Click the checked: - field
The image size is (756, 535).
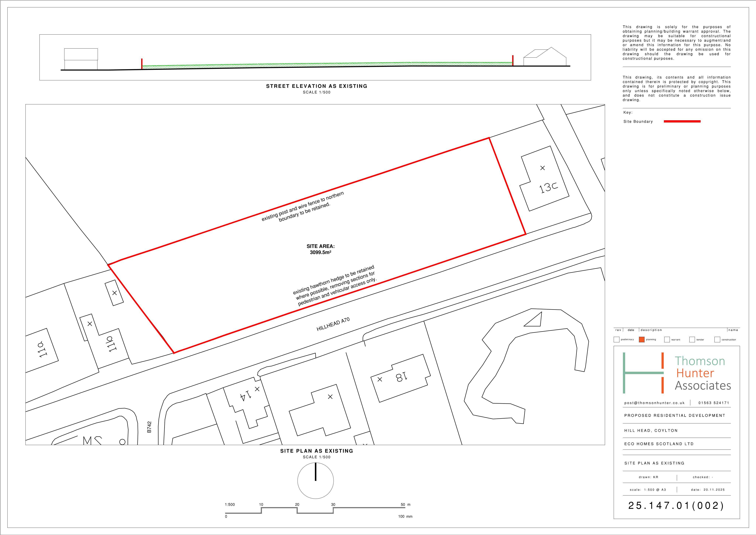[703, 477]
